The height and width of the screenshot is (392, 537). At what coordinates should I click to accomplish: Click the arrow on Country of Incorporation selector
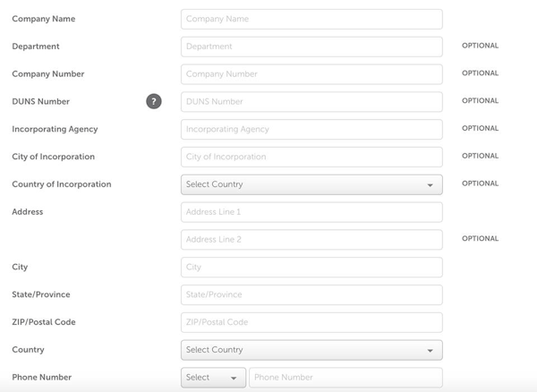coord(430,185)
